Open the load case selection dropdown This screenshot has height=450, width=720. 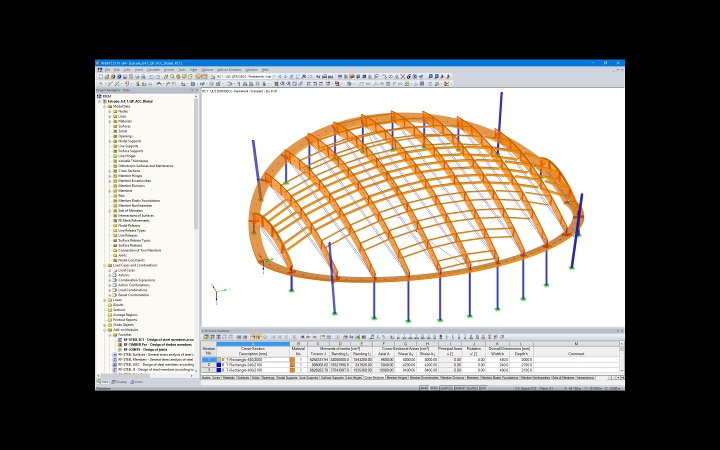coord(274,77)
